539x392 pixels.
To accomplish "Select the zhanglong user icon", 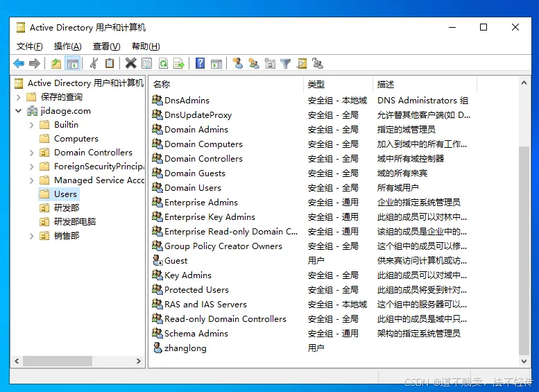I will coord(157,348).
